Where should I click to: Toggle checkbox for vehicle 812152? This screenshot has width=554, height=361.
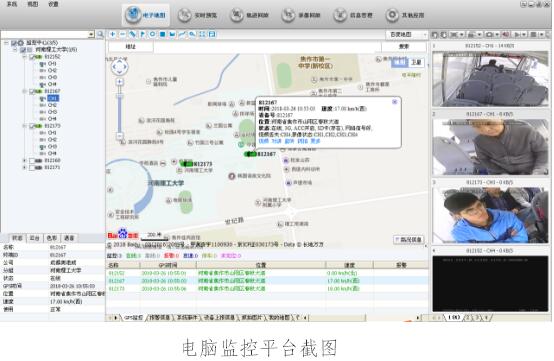point(31,57)
